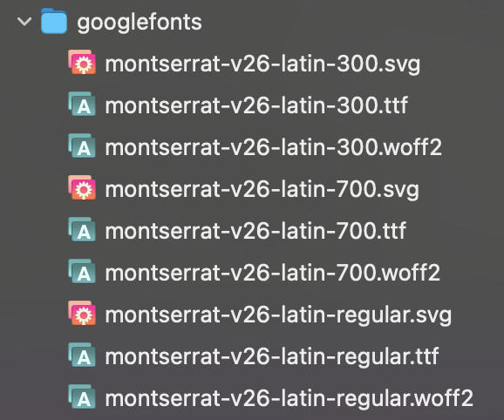Select montserrat-v26-latin-300.woff2 file name

pos(274,147)
